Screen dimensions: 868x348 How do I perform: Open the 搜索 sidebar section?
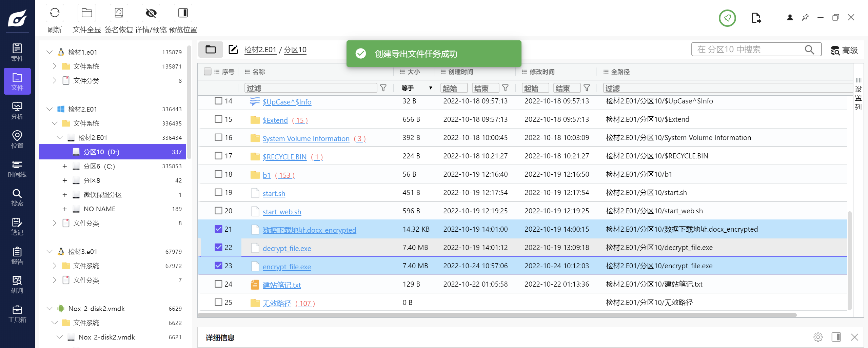click(17, 197)
